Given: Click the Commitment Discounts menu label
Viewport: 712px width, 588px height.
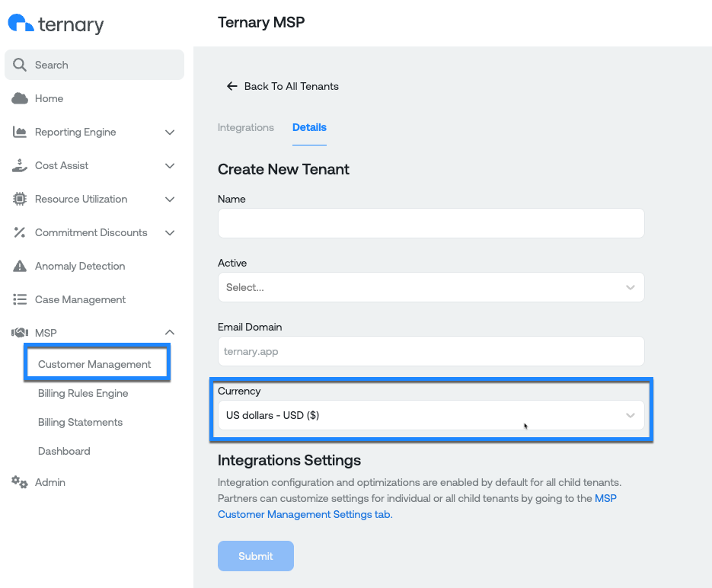Looking at the screenshot, I should click(x=91, y=232).
